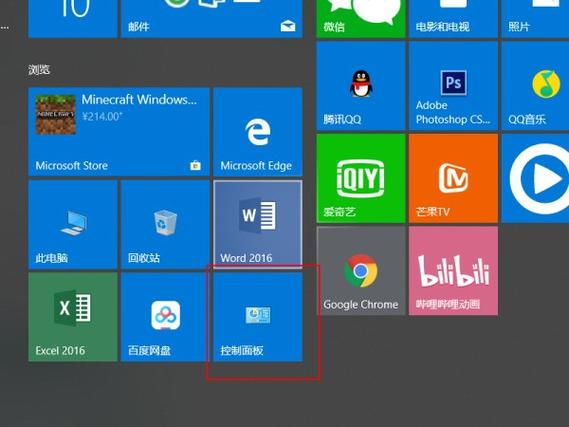
Task: Open the Excel 2016 tile
Action: tap(73, 317)
